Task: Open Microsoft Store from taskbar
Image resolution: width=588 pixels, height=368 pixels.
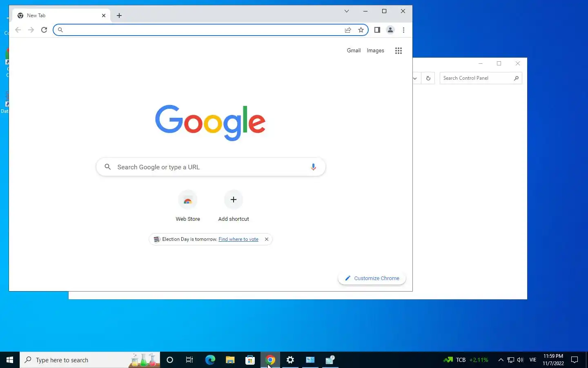Action: point(250,360)
